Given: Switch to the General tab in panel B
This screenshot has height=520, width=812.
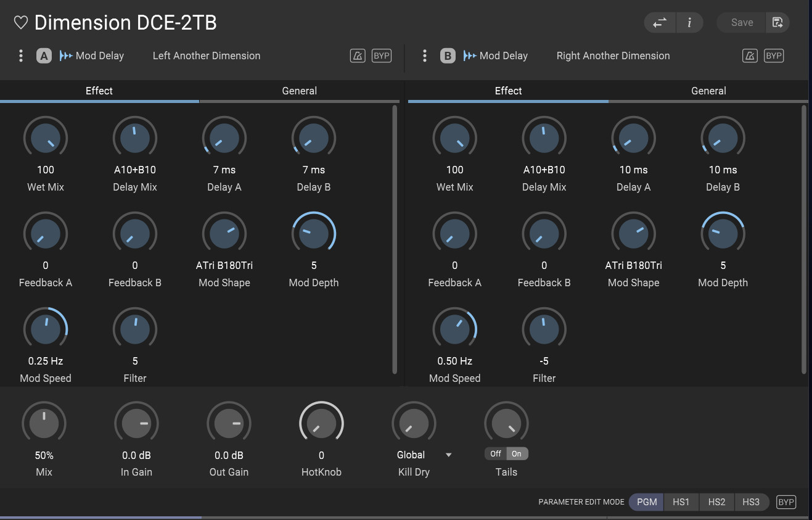Looking at the screenshot, I should click(708, 91).
